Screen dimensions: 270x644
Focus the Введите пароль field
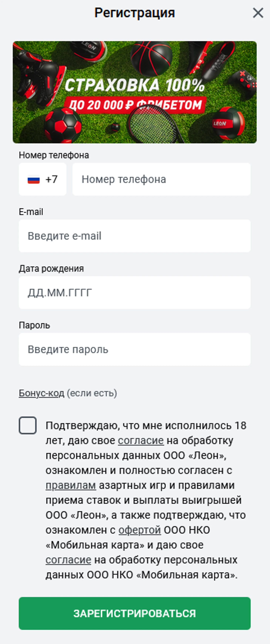pos(135,349)
